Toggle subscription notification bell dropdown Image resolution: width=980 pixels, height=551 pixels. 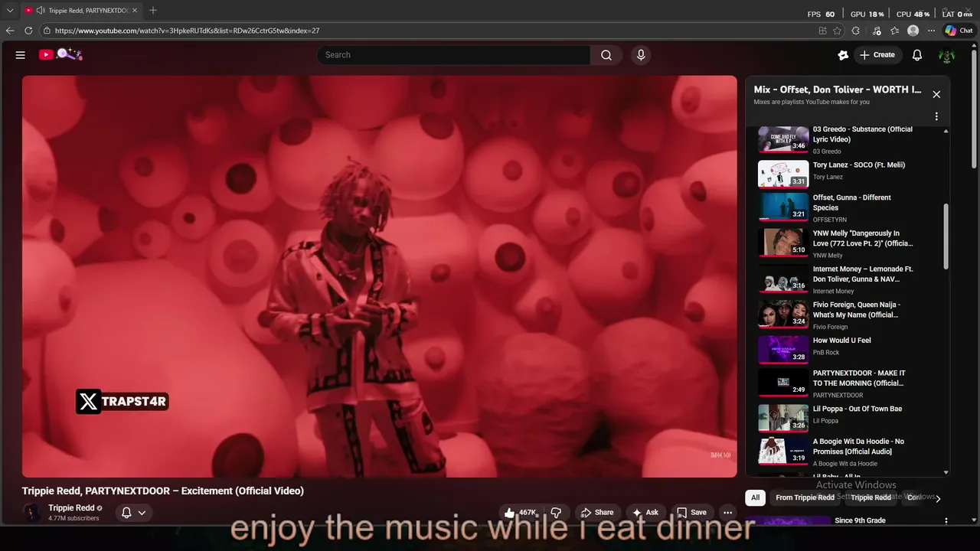click(x=133, y=513)
